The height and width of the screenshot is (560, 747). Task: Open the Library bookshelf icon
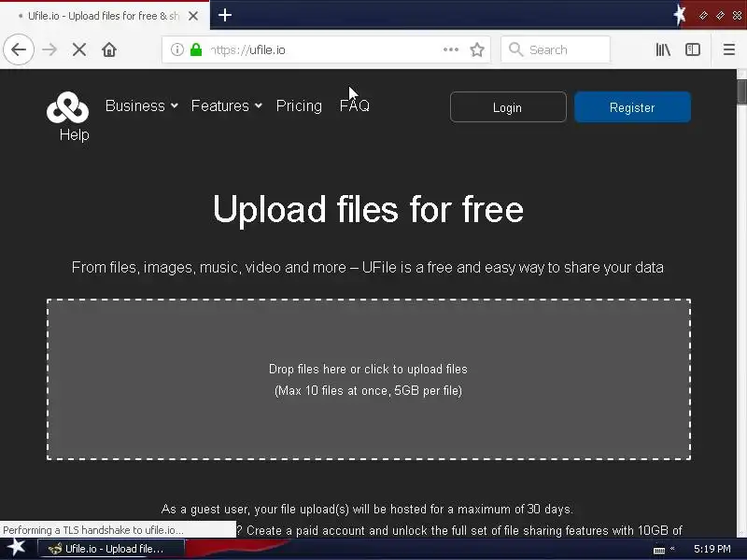coord(663,49)
